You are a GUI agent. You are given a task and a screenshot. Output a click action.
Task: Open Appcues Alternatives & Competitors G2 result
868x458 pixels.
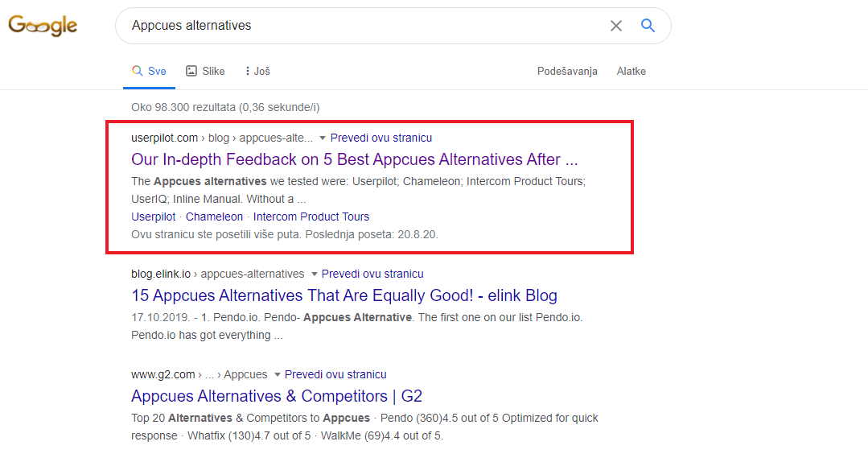click(x=276, y=396)
